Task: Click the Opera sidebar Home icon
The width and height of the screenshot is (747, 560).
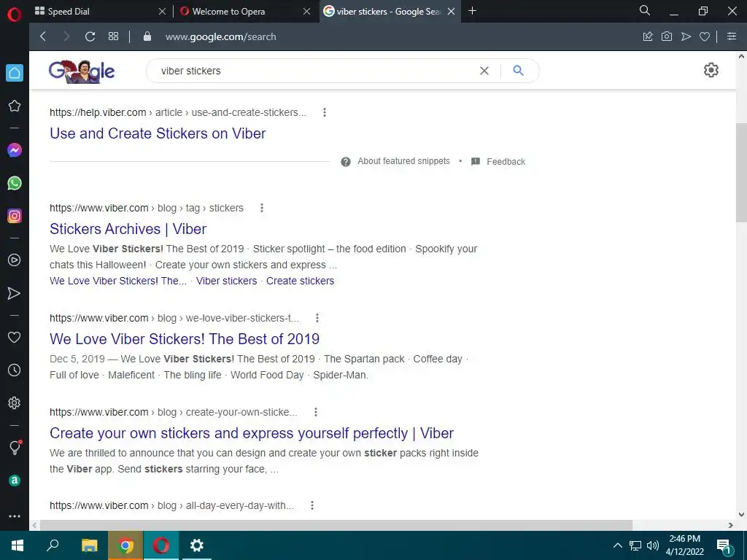Action: [15, 73]
